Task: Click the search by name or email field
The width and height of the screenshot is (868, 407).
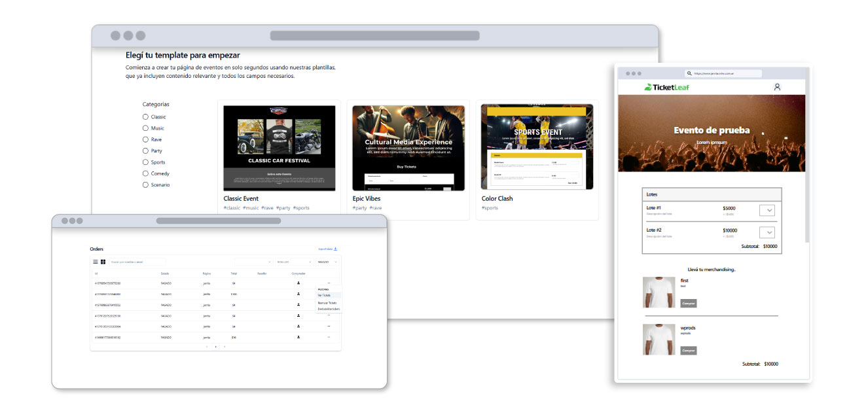Action: (137, 262)
